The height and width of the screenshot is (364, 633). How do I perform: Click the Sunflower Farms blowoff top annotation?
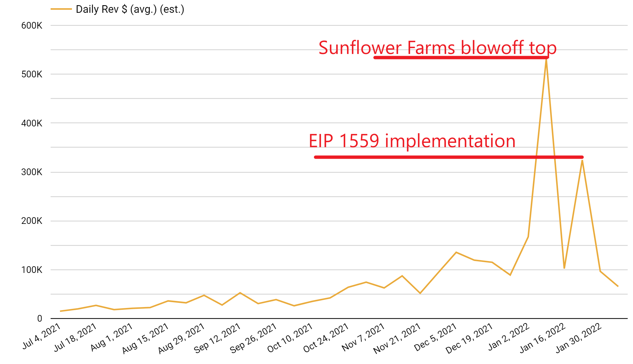click(x=437, y=48)
